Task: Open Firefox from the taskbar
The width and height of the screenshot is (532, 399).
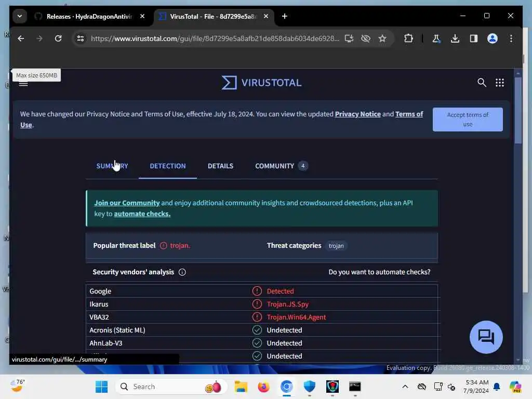Action: [263, 387]
